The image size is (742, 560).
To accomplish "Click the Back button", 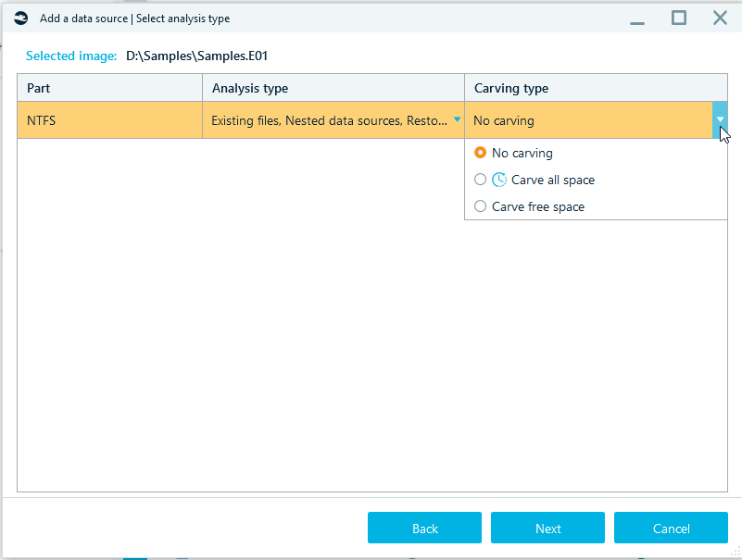I will click(x=424, y=528).
